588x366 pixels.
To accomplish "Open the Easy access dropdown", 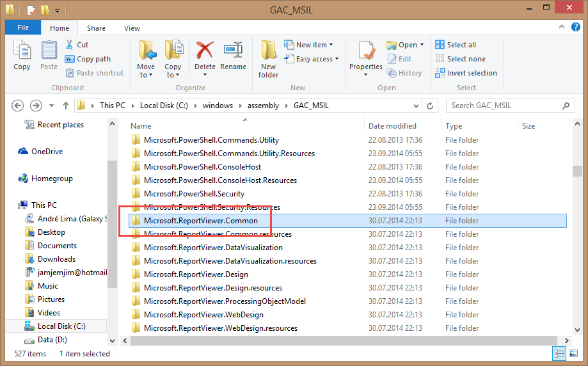I will tap(312, 59).
